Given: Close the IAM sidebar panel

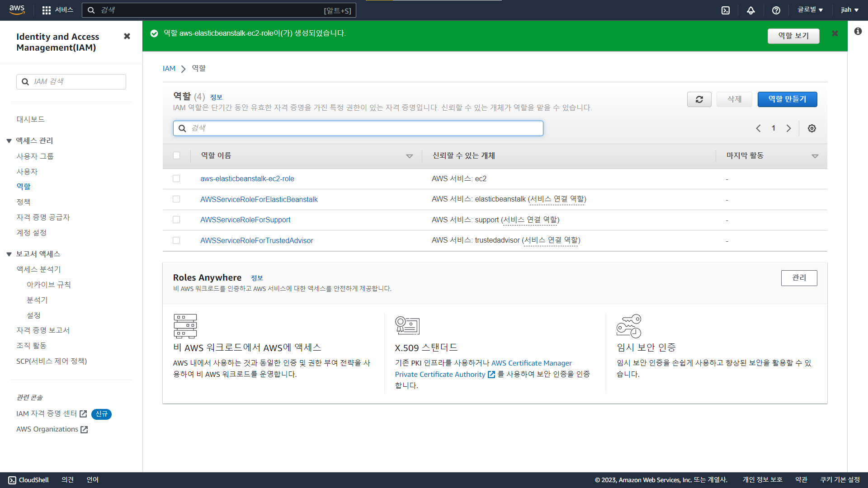Looking at the screenshot, I should click(x=127, y=36).
